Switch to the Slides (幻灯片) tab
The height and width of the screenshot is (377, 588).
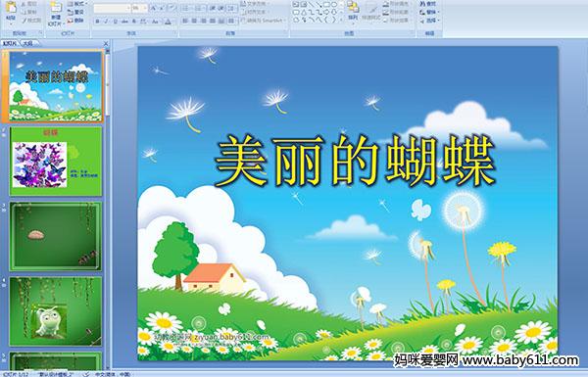click(10, 43)
